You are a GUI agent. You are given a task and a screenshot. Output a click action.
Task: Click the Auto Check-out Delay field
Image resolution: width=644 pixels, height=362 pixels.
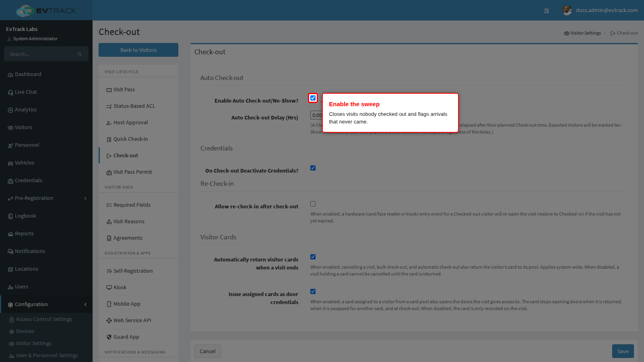[316, 115]
